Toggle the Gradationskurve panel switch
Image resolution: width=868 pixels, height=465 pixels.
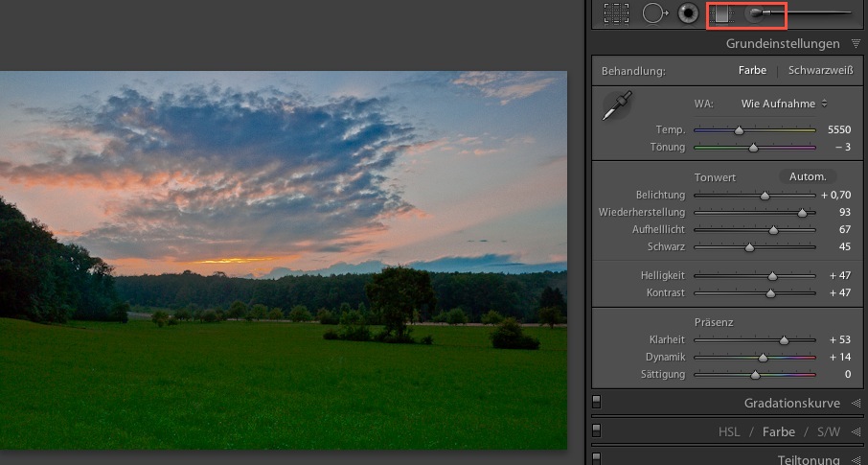(596, 403)
